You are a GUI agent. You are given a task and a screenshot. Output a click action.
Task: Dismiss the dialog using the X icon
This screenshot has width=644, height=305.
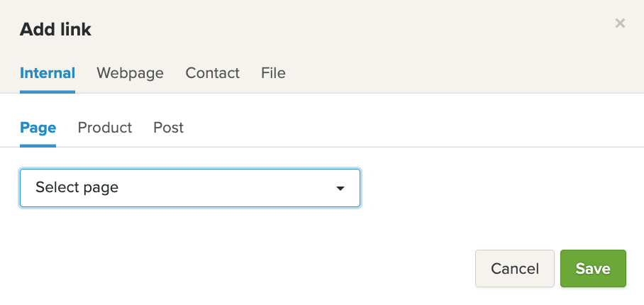click(x=620, y=23)
